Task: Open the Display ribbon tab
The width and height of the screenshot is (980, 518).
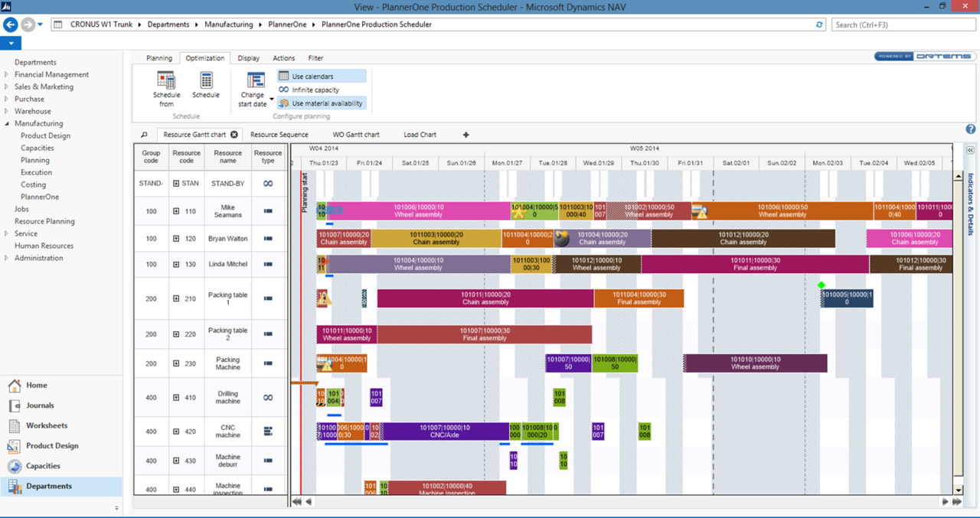Action: tap(248, 58)
